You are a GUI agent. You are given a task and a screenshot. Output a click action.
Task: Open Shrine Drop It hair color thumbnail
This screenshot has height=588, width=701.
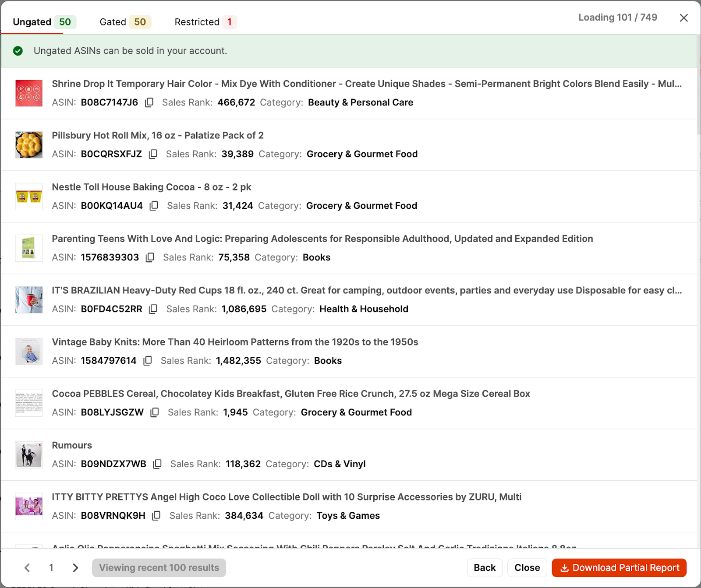click(29, 93)
